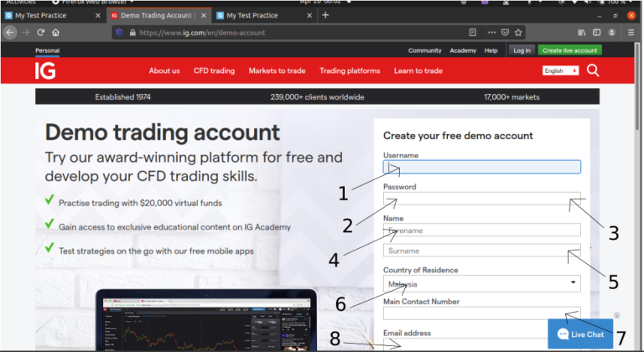The height and width of the screenshot is (352, 644).
Task: Click the '17,000+ markets' text
Action: pos(512,97)
